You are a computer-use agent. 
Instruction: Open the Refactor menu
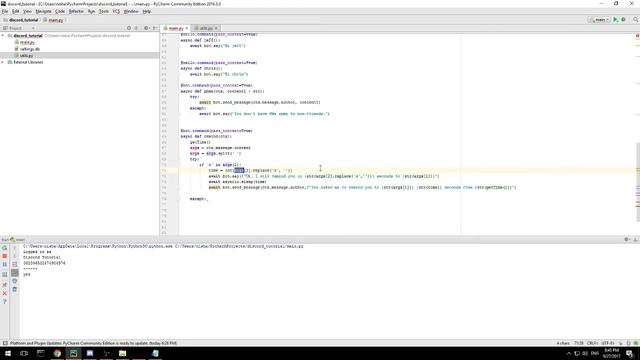click(x=76, y=11)
